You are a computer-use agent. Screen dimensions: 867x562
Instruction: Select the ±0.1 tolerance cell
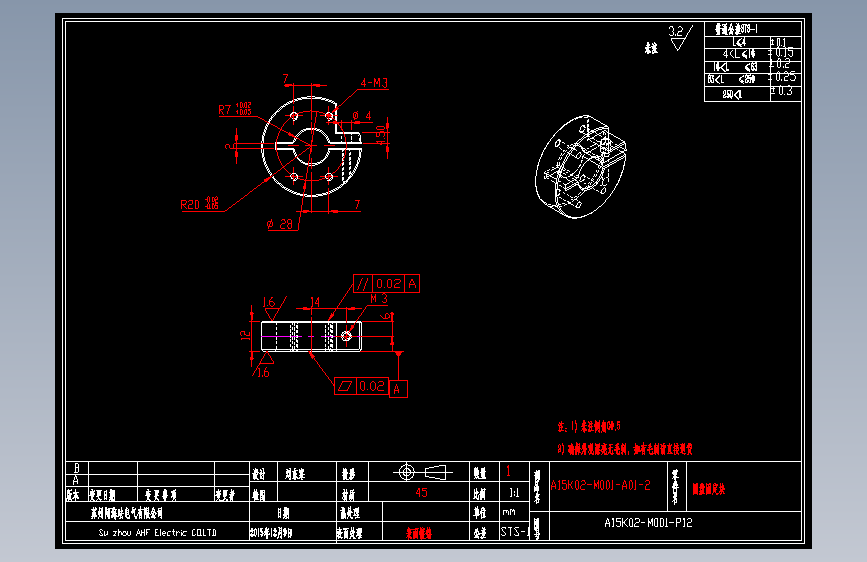786,43
